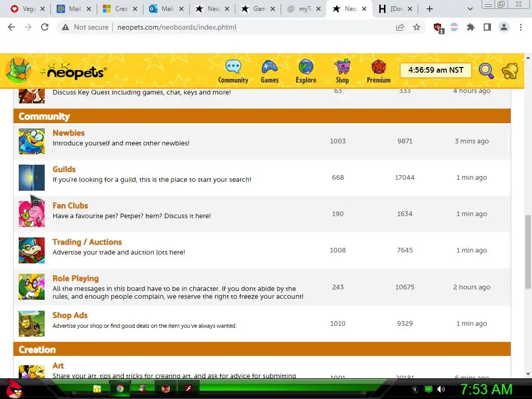532x399 pixels.
Task: Click the Not secure warning indicator
Action: tap(85, 27)
